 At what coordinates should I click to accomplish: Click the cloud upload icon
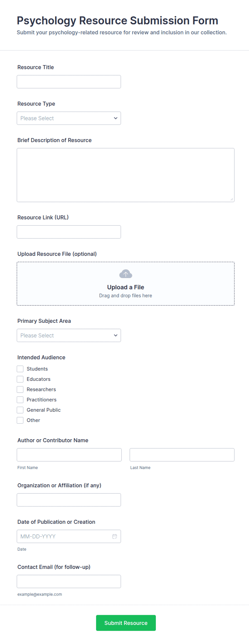[x=126, y=274]
